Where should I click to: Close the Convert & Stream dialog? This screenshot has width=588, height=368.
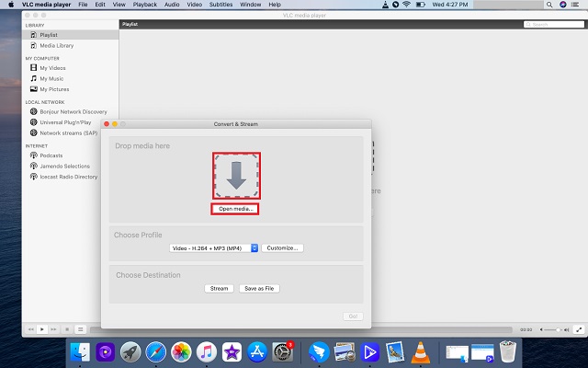coord(107,124)
